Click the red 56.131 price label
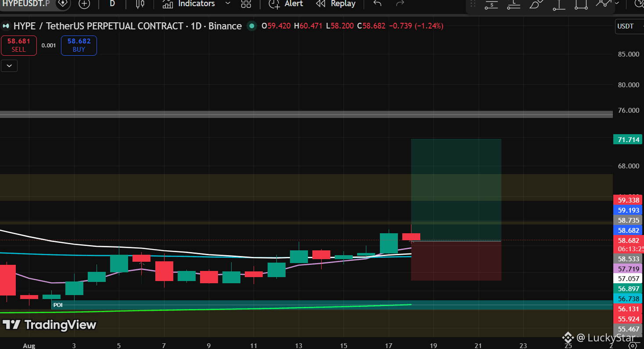 (x=628, y=309)
